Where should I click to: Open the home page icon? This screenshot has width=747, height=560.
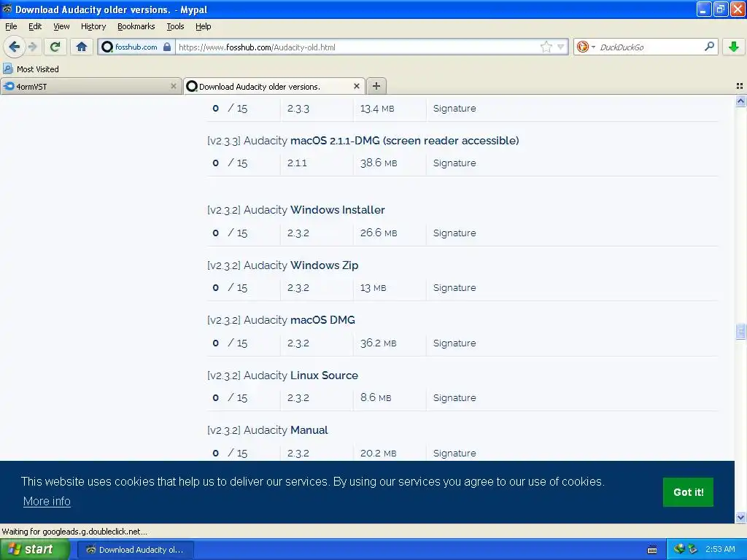[x=82, y=47]
